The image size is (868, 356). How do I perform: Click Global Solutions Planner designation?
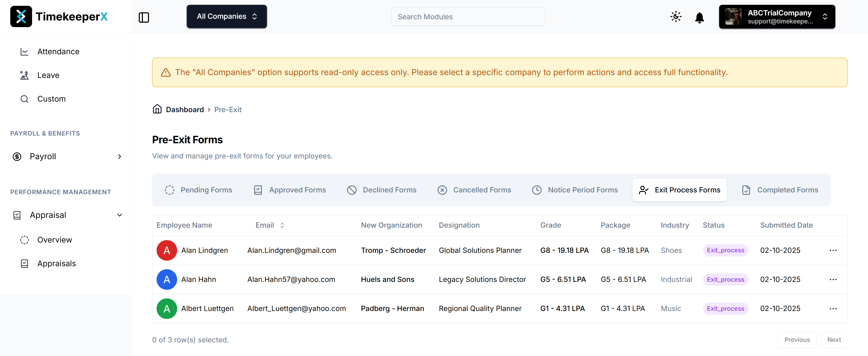tap(480, 250)
